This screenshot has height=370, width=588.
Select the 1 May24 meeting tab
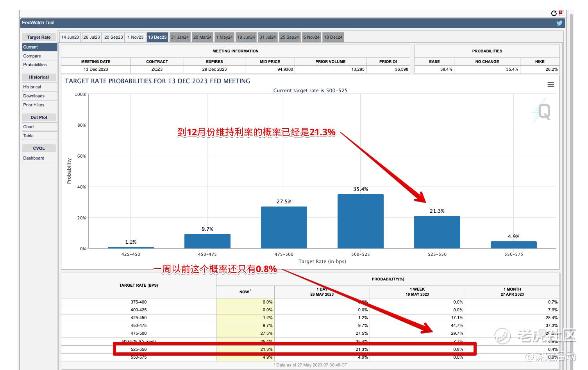(224, 37)
